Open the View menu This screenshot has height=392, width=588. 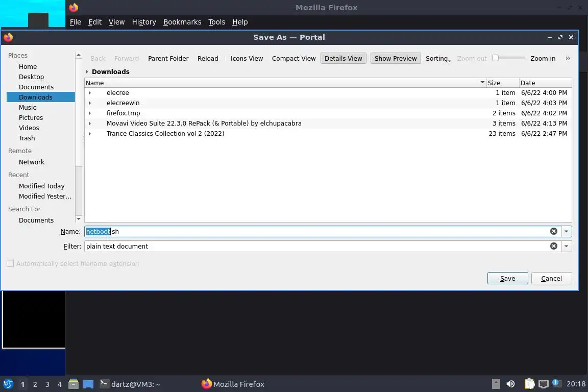(x=116, y=22)
